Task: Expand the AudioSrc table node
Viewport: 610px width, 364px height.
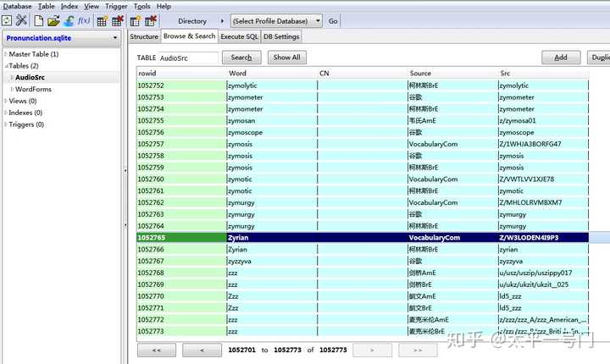Action: pos(12,77)
